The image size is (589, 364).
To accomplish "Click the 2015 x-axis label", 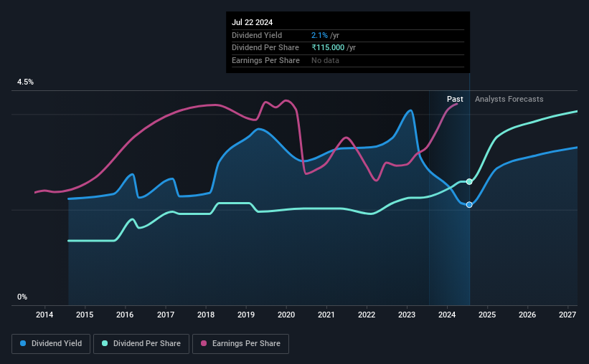I will pos(85,315).
